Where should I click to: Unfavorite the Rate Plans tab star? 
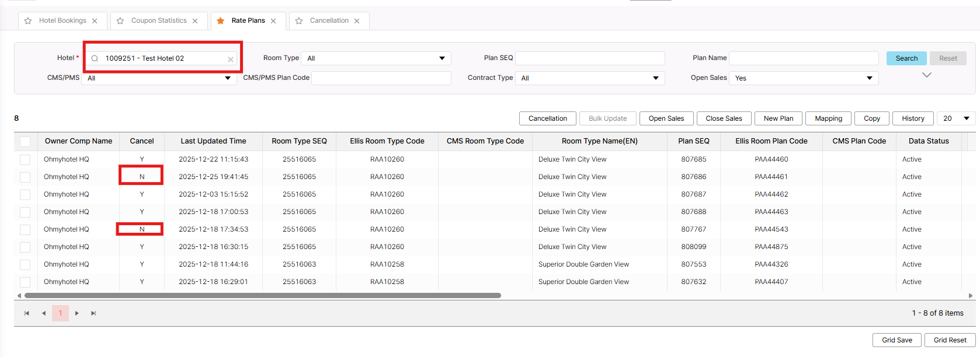[x=221, y=21]
